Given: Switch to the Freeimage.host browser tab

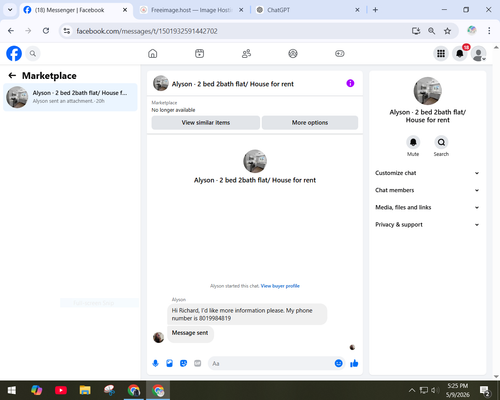Looking at the screenshot, I should pos(191,10).
